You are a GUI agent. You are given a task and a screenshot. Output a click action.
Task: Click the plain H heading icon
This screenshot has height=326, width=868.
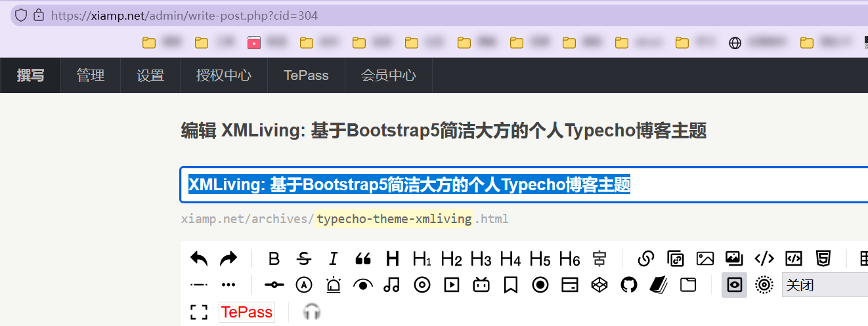click(393, 258)
